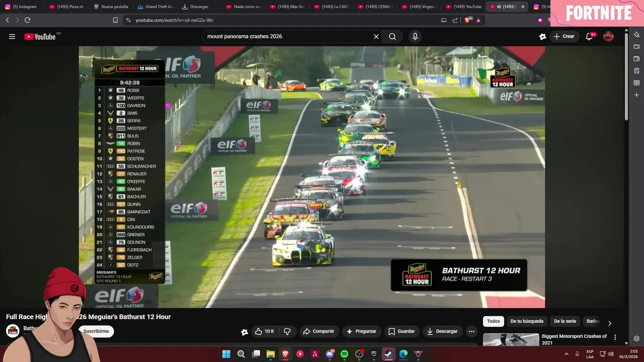Switch to the Nueva pestaña tab
The width and height of the screenshot is (644, 362).
[x=111, y=7]
